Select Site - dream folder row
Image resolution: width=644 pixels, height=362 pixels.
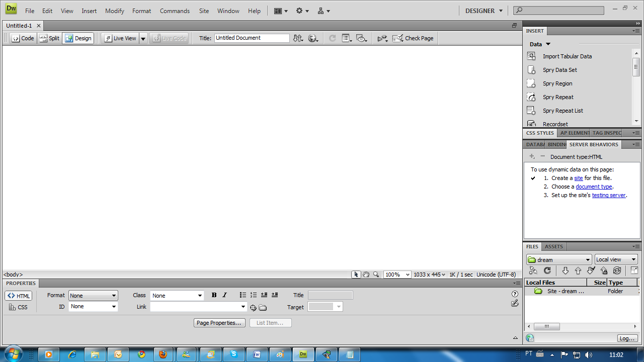coord(582,291)
